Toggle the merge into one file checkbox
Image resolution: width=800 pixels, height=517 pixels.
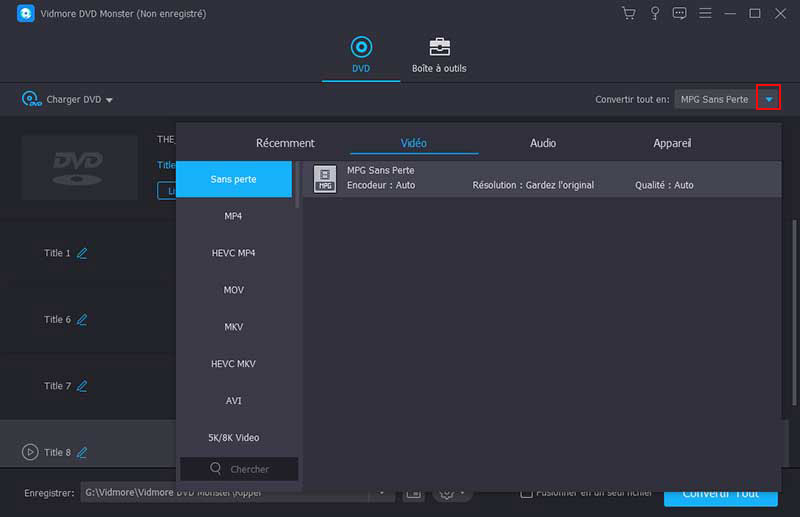(526, 493)
